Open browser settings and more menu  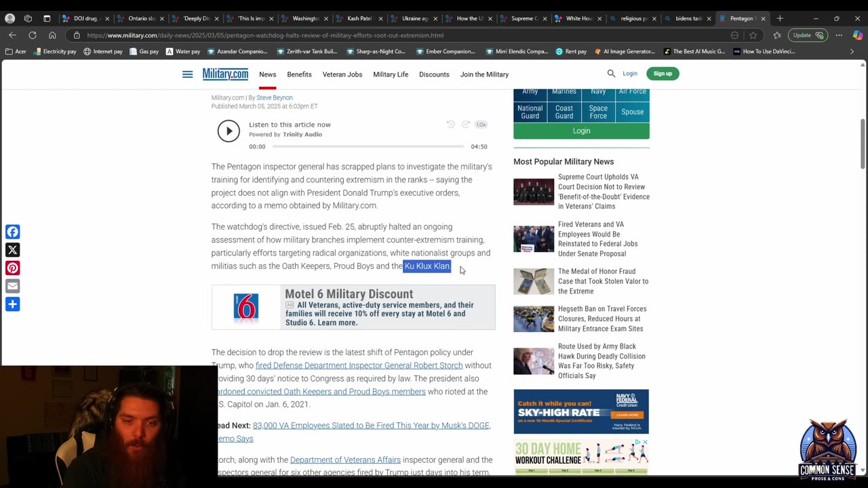point(839,35)
